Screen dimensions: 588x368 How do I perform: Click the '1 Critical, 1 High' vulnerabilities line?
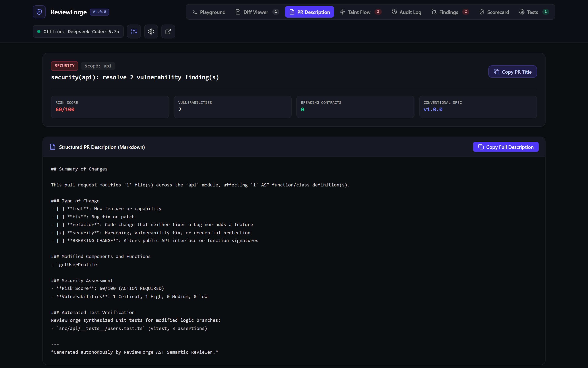(129, 296)
